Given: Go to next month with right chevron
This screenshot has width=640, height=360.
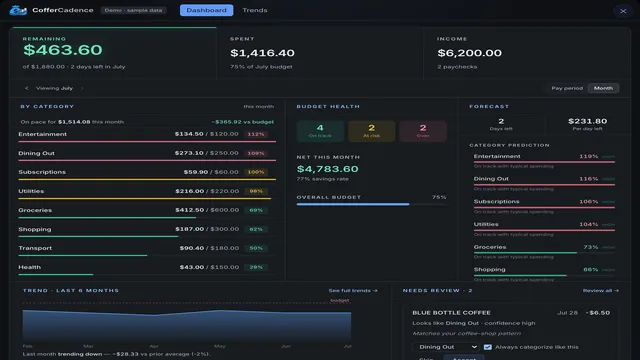Looking at the screenshot, I should click(82, 88).
